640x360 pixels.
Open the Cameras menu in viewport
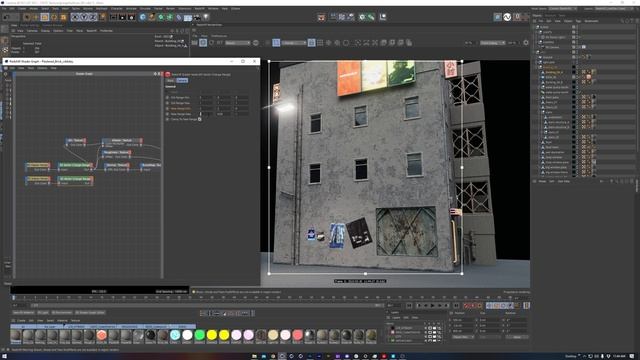[32, 31]
